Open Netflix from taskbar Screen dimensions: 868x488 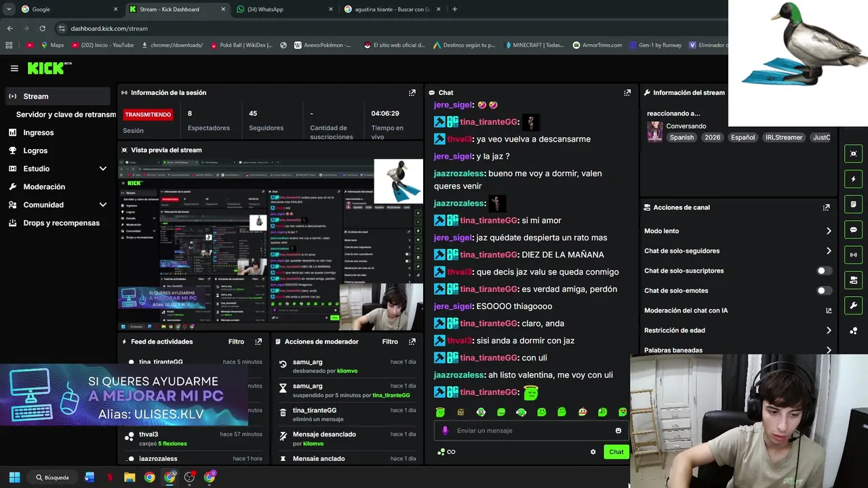click(x=109, y=477)
